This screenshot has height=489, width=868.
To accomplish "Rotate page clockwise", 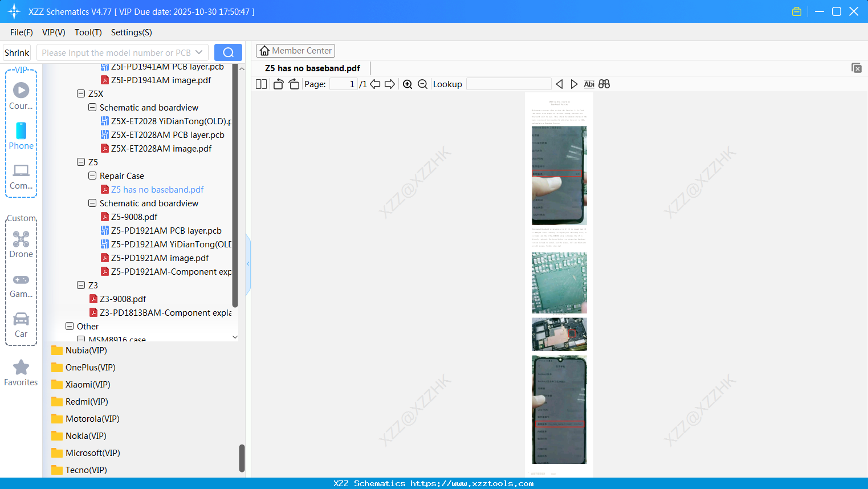I will (x=294, y=84).
